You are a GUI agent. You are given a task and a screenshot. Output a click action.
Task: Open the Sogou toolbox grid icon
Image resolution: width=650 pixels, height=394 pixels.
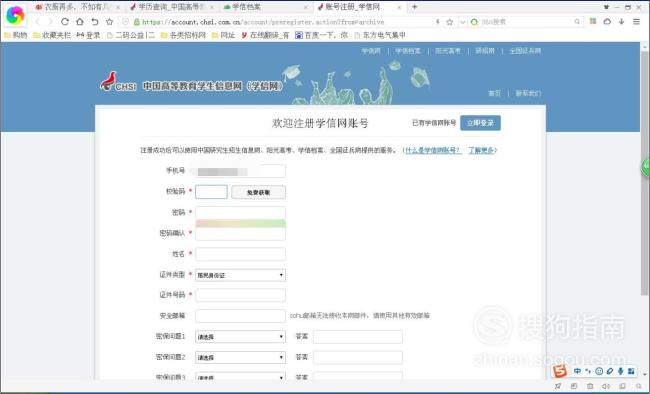(631, 371)
